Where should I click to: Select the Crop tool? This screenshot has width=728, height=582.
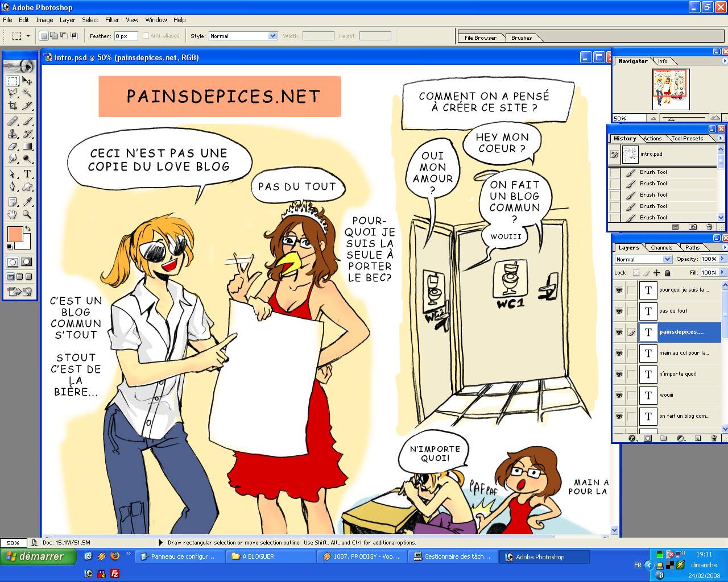[x=13, y=105]
